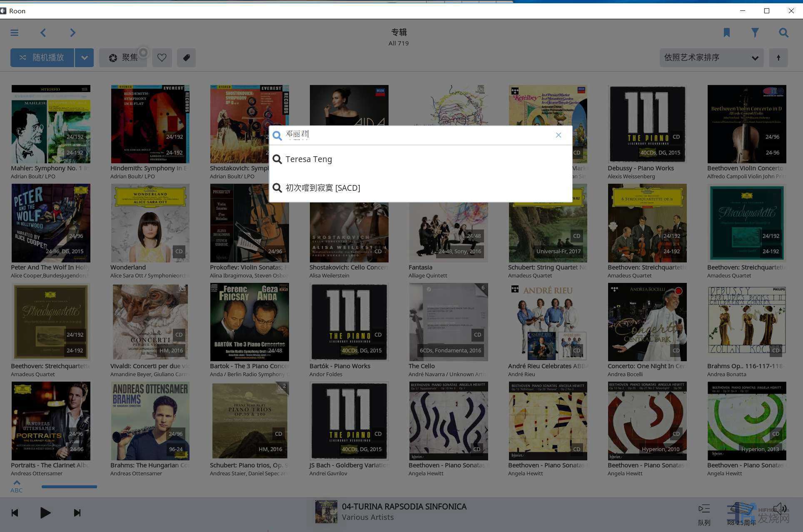This screenshot has width=803, height=532.
Task: Open the hamburger navigation menu
Action: (x=15, y=32)
